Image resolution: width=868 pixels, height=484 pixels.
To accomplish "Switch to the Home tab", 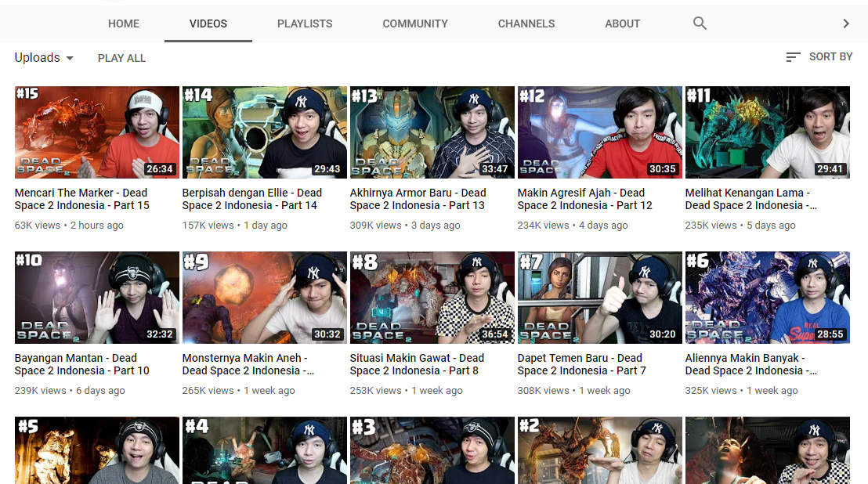I will [x=124, y=23].
